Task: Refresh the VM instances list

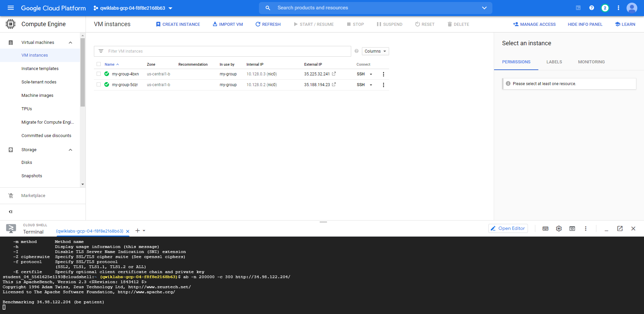Action: (x=268, y=24)
